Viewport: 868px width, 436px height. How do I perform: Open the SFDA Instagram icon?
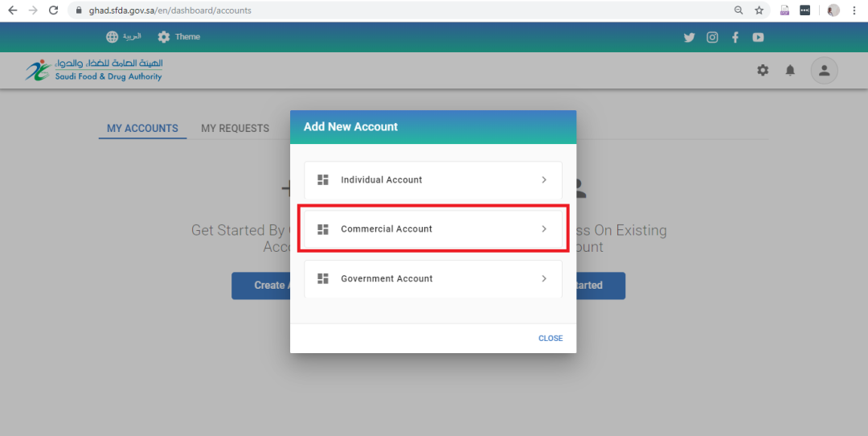pos(712,37)
